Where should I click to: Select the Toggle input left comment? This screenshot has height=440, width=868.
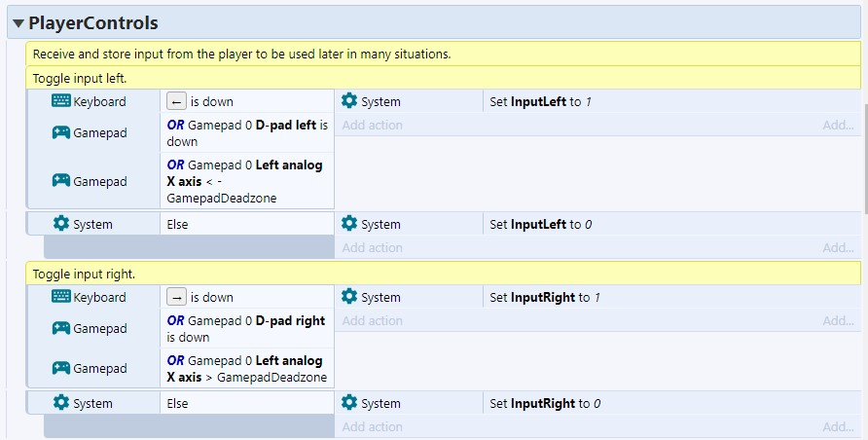pos(443,78)
